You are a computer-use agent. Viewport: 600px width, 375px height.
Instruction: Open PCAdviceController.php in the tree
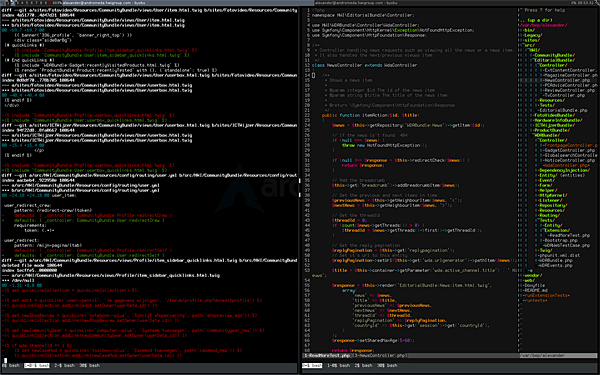pyautogui.click(x=569, y=85)
